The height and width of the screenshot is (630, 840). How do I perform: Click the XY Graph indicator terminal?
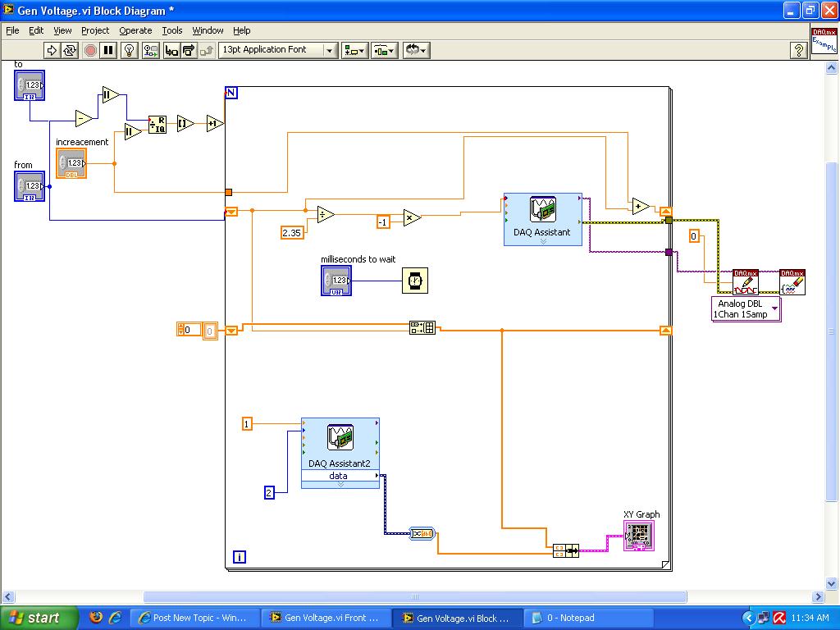tap(639, 536)
